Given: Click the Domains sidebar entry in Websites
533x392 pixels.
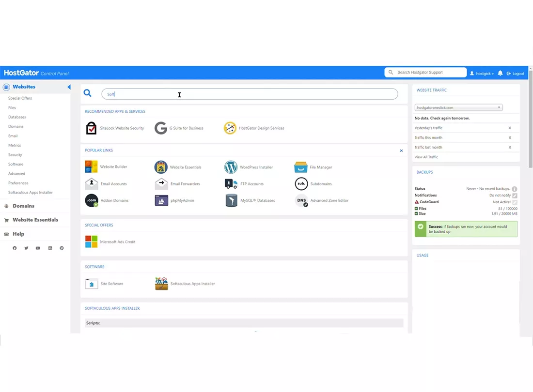Looking at the screenshot, I should [16, 126].
